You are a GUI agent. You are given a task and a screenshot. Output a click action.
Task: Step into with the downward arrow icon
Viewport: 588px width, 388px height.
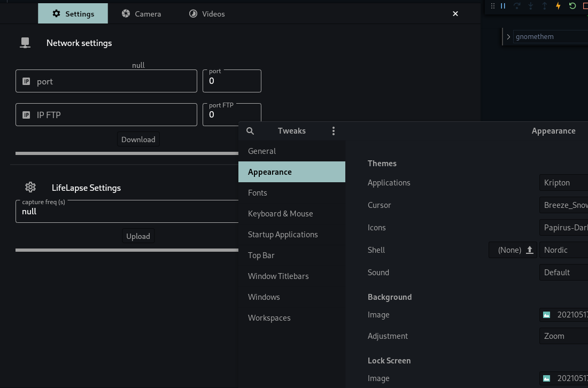530,6
